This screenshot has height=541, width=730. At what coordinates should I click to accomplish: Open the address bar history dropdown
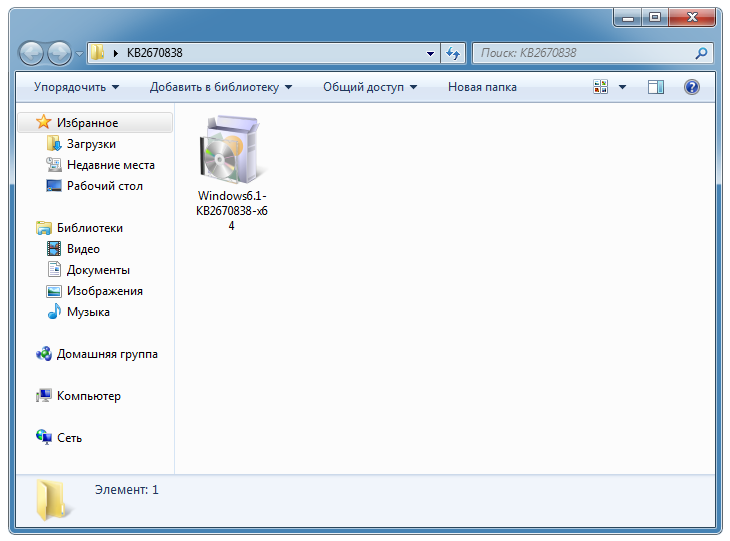(430, 54)
